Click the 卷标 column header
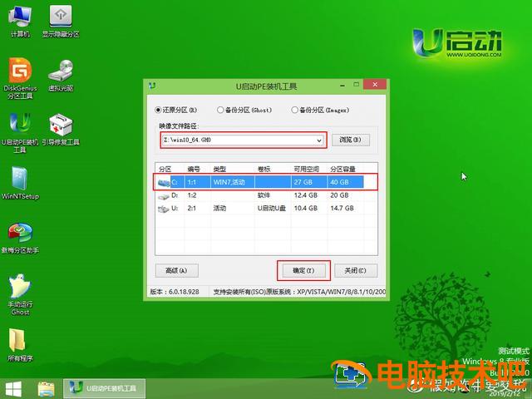 pyautogui.click(x=264, y=169)
